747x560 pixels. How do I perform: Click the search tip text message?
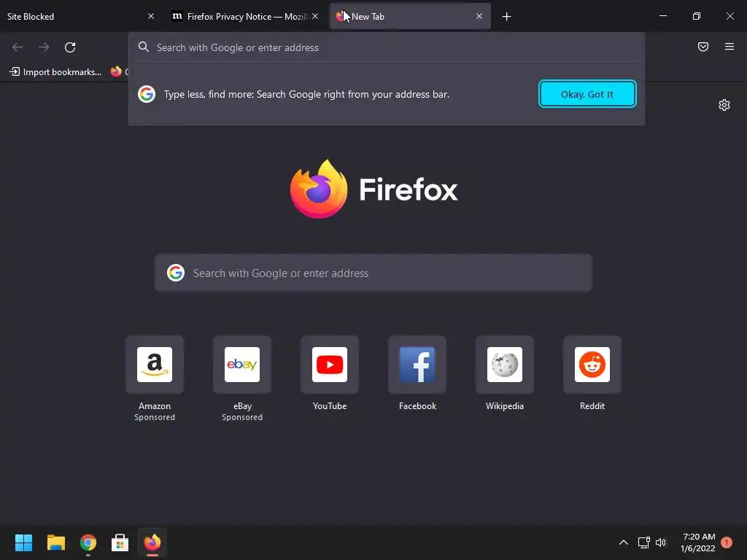click(307, 94)
